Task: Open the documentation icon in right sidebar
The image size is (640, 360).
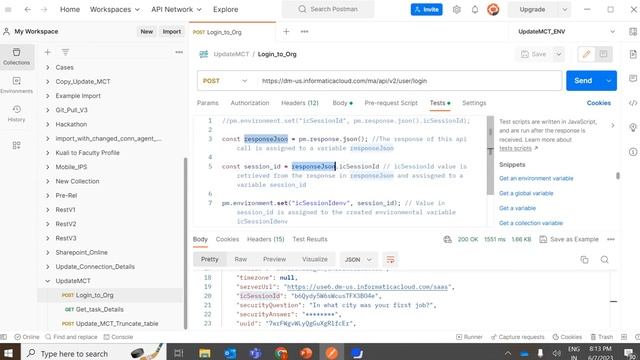Action: click(x=633, y=54)
